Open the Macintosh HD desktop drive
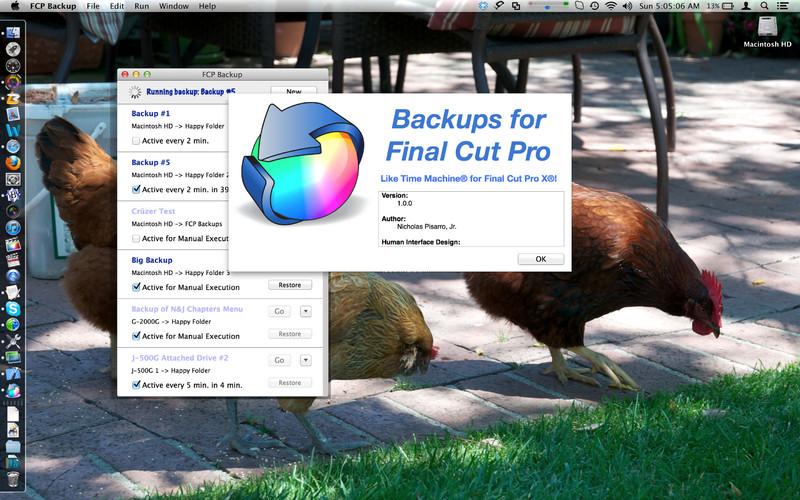 click(767, 32)
